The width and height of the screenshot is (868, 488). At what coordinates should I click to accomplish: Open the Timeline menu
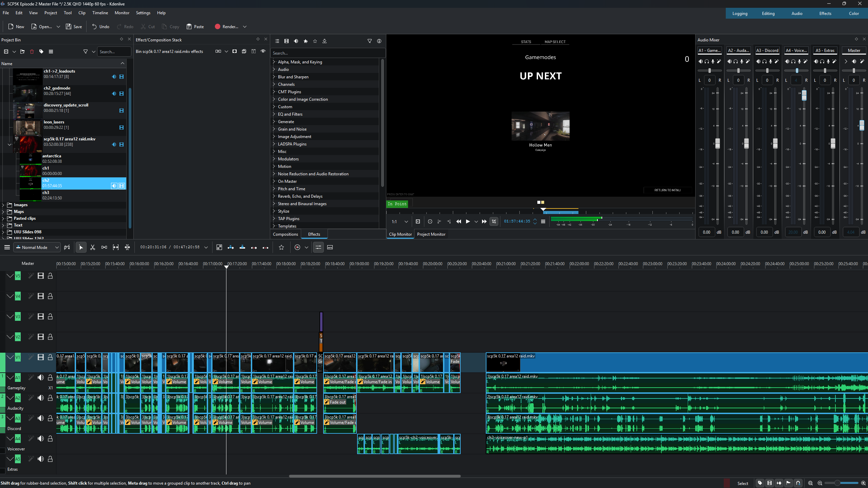click(100, 13)
